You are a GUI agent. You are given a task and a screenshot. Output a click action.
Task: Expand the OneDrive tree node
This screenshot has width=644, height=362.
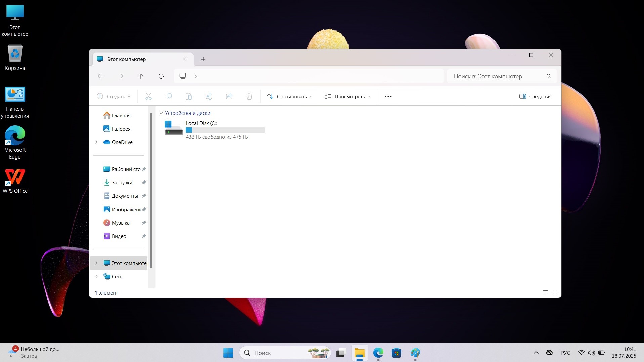[97, 142]
